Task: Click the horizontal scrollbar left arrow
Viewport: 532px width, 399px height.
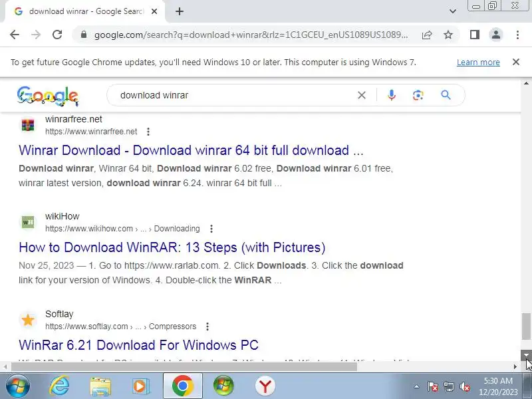Action: (x=5, y=367)
